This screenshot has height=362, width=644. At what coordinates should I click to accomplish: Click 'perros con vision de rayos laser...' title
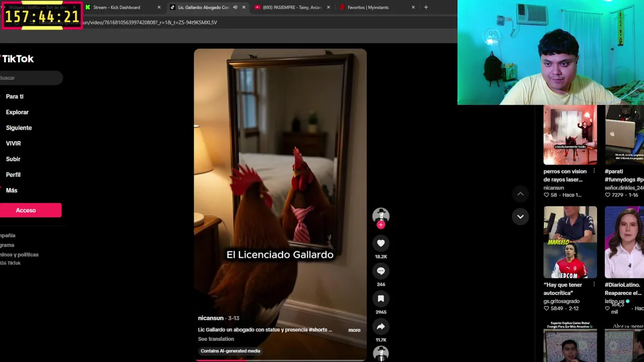565,175
